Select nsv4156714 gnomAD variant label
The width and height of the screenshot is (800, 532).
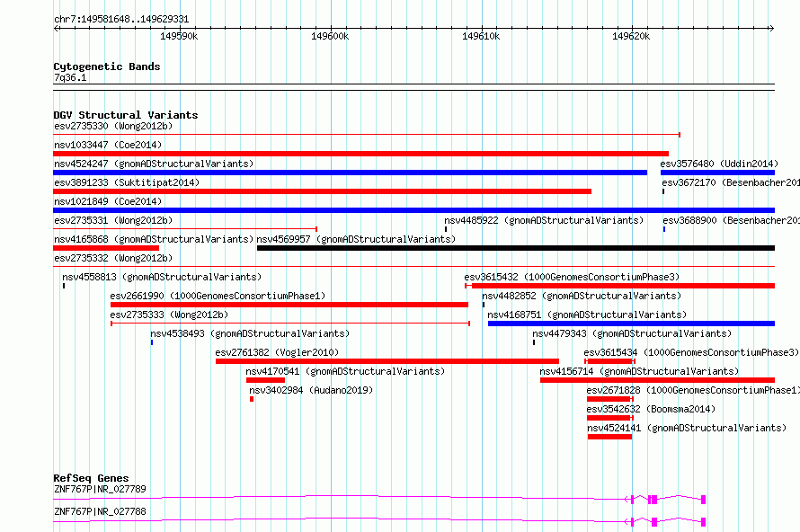639,371
